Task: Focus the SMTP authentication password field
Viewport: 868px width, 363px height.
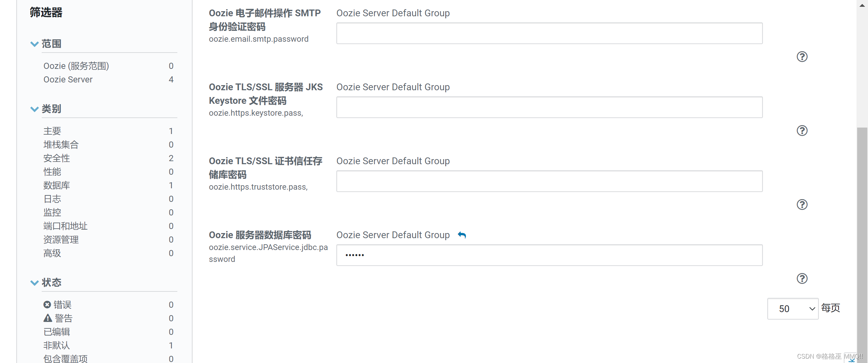Action: click(x=549, y=33)
